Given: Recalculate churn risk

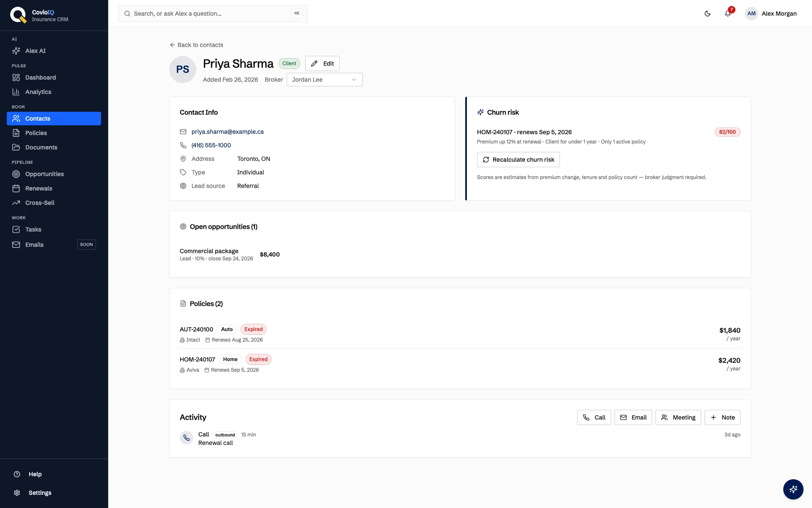Looking at the screenshot, I should pyautogui.click(x=518, y=160).
